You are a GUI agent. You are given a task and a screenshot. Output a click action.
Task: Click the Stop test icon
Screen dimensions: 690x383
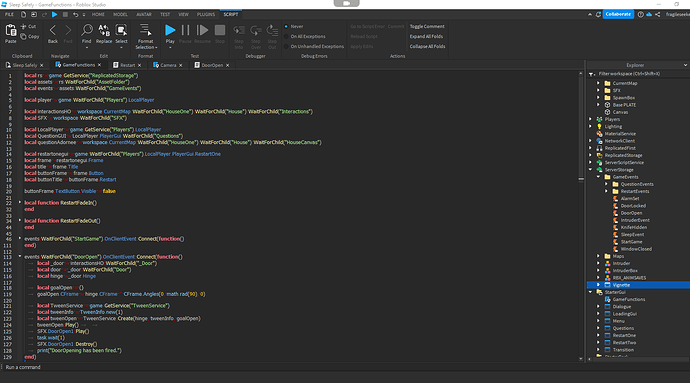[x=220, y=30]
